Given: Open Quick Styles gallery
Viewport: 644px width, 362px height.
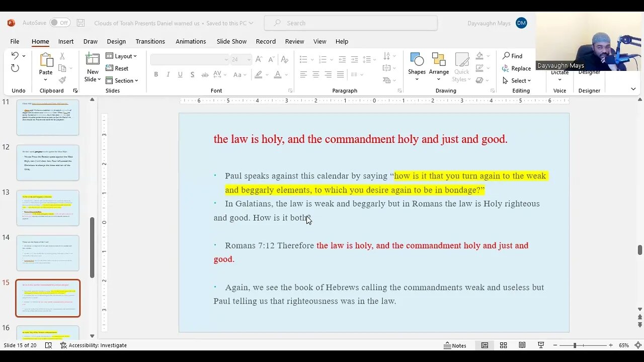Looking at the screenshot, I should point(461,67).
